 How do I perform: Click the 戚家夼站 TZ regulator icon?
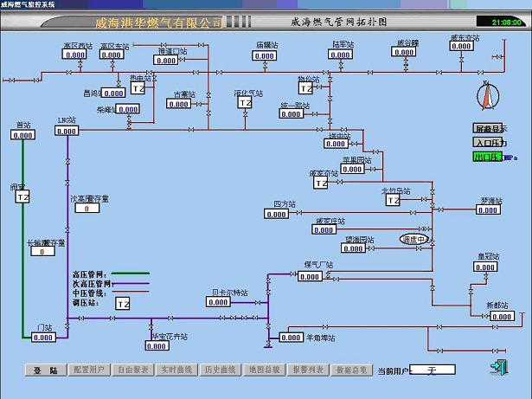click(321, 183)
